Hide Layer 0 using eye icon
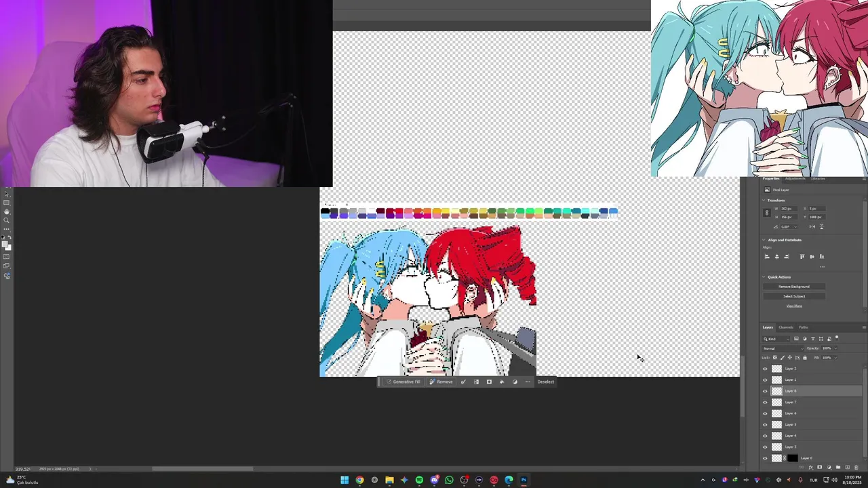Viewport: 868px width, 488px height. point(765,458)
